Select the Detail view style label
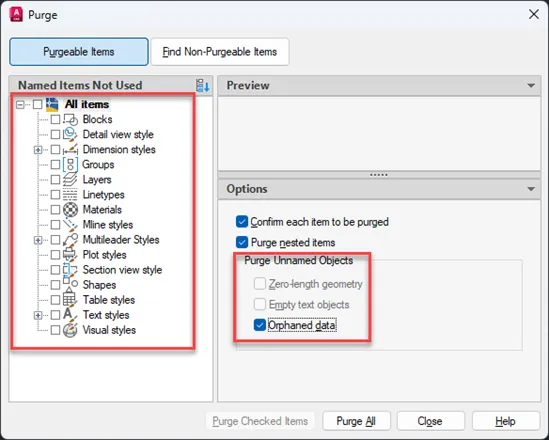 118,134
